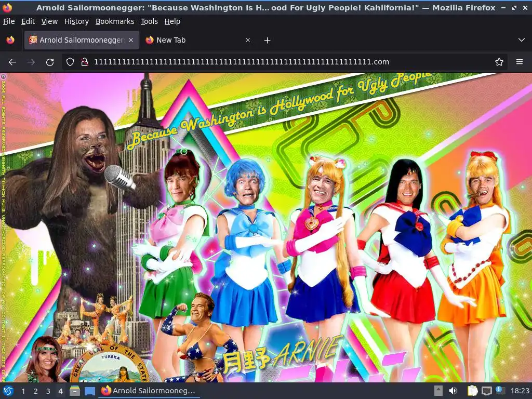Switch to workspace 2
This screenshot has height=399, width=532.
pos(35,391)
